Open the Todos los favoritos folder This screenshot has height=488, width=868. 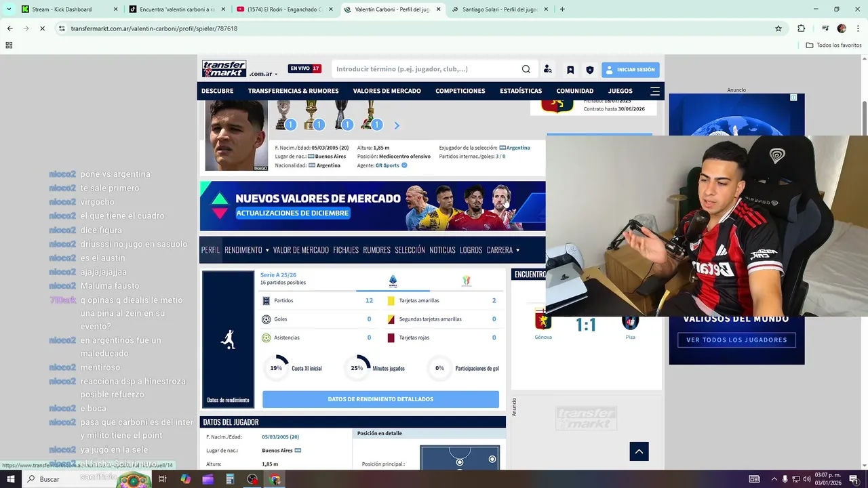833,45
